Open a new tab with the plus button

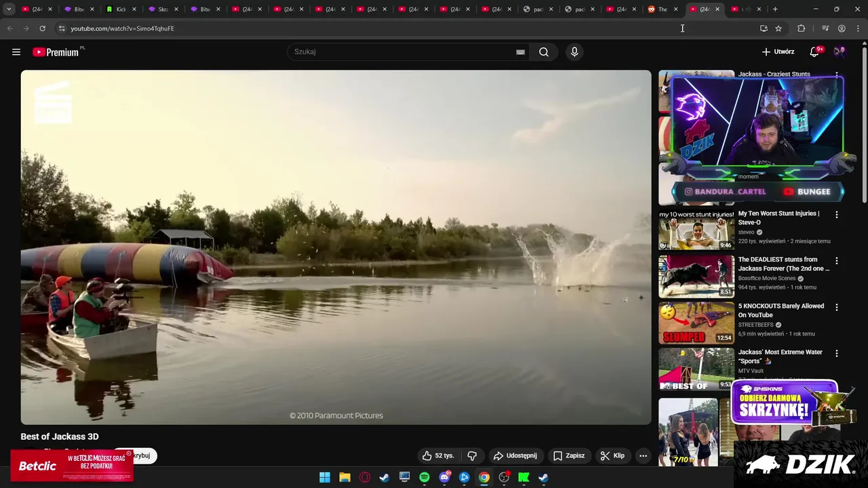[775, 9]
